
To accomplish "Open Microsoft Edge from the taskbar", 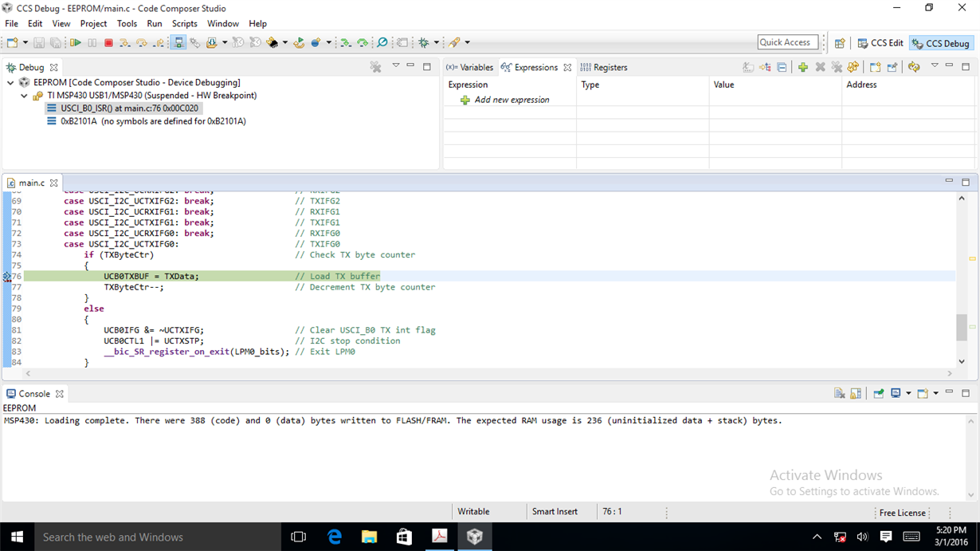I will (x=335, y=537).
